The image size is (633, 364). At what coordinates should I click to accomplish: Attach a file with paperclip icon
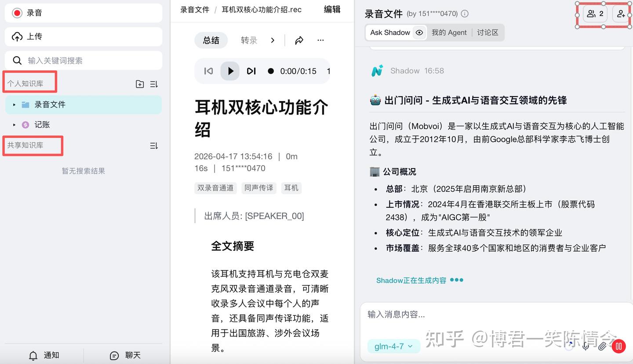point(602,346)
